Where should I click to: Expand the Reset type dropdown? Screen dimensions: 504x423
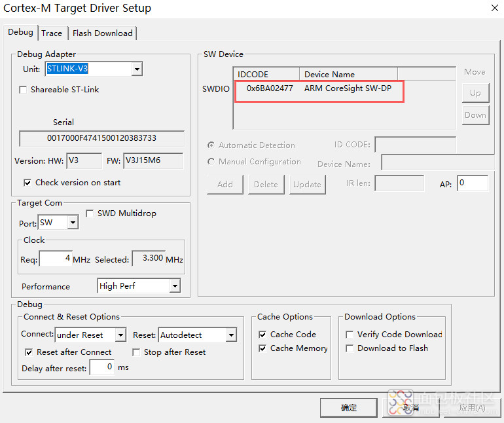[x=230, y=335]
